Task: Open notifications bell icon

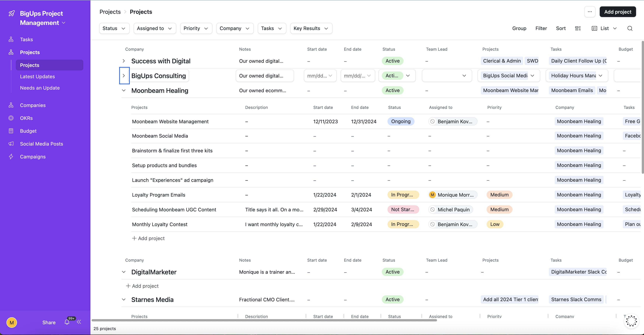Action: click(67, 322)
